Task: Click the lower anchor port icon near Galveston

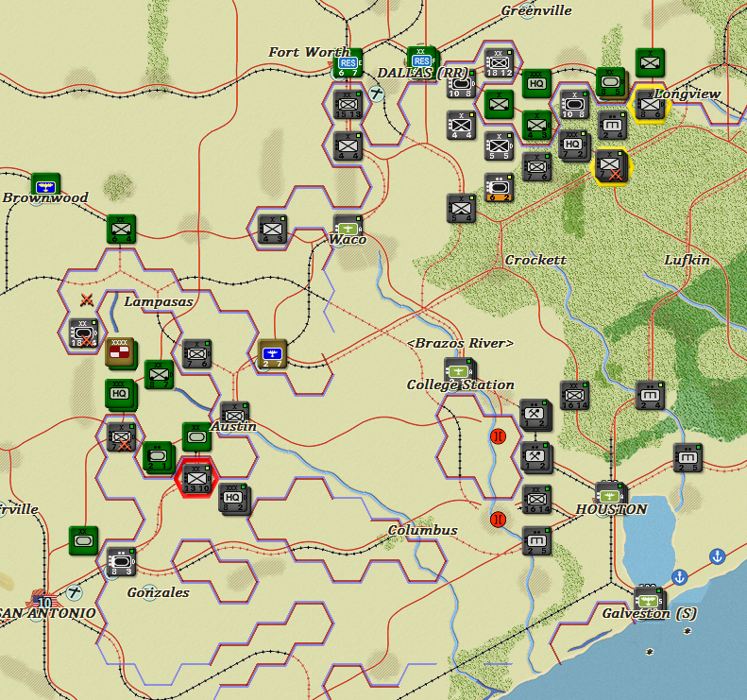Action: pos(679,577)
